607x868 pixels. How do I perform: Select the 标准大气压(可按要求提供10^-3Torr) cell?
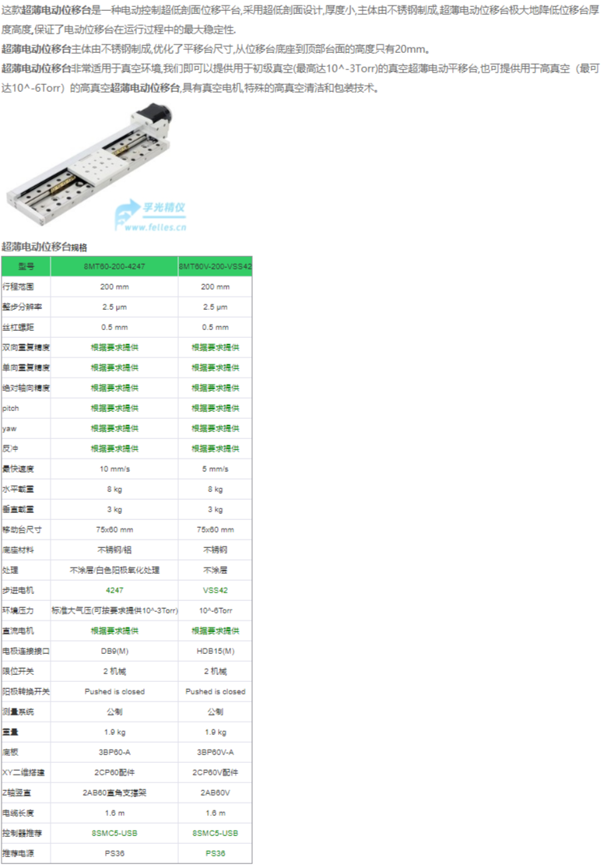pyautogui.click(x=114, y=610)
